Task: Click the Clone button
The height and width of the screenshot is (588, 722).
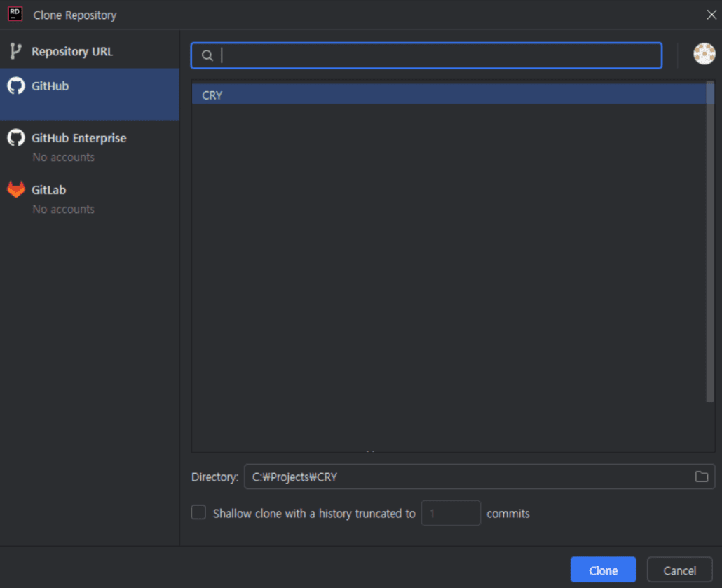Action: [603, 570]
